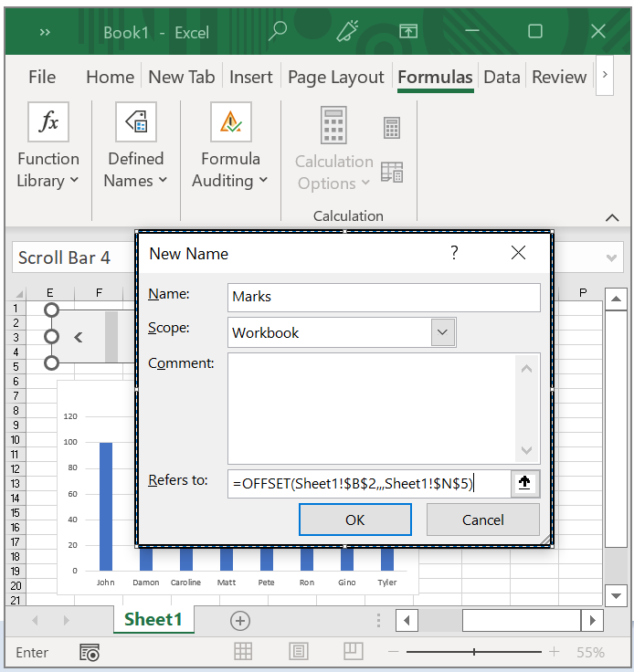This screenshot has height=672, width=634.
Task: Click the John bar in the chart
Action: (x=106, y=507)
